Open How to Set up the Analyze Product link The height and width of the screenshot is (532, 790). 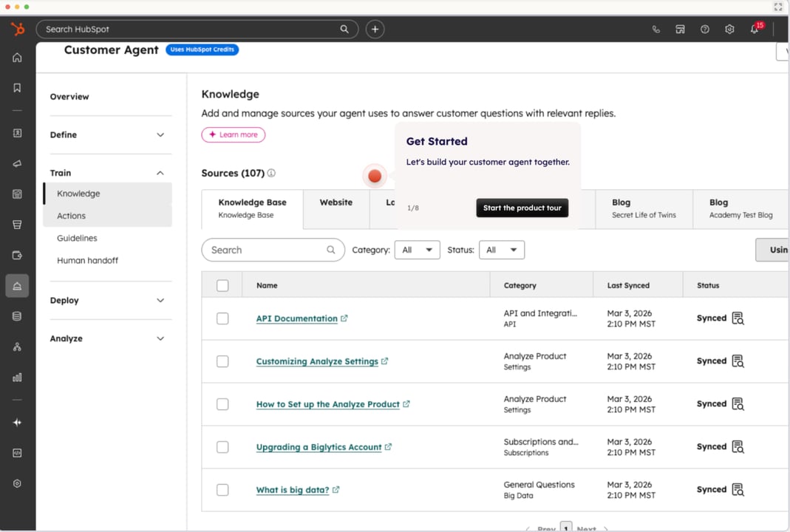click(x=327, y=404)
